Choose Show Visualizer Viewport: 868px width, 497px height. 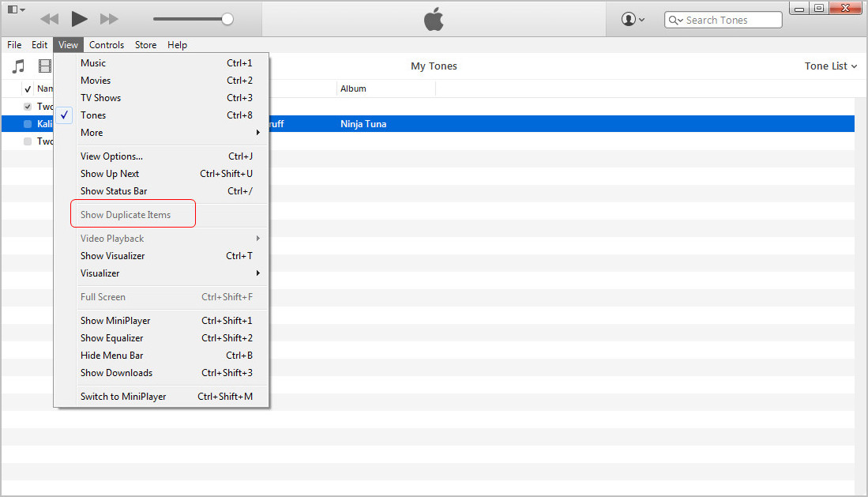(162, 256)
